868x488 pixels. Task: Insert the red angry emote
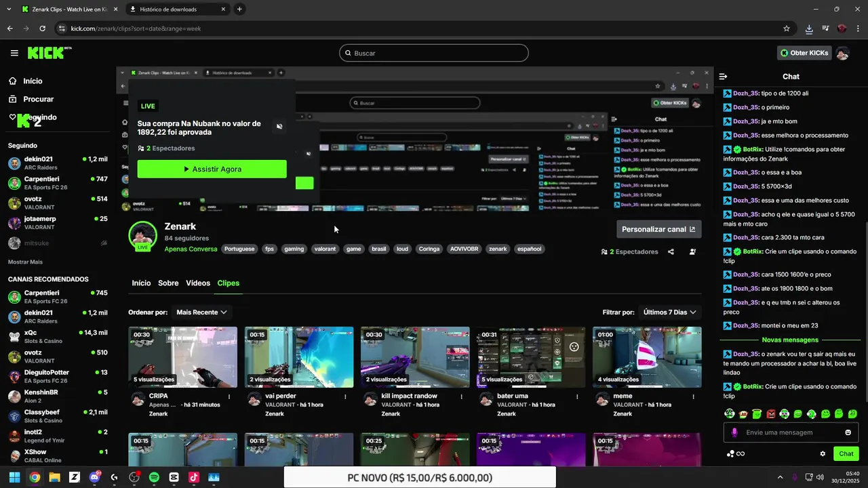point(770,413)
